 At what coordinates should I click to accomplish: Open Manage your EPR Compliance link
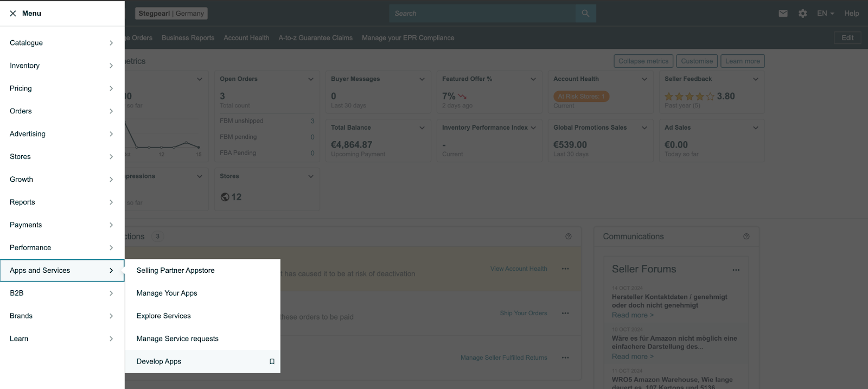pos(408,38)
